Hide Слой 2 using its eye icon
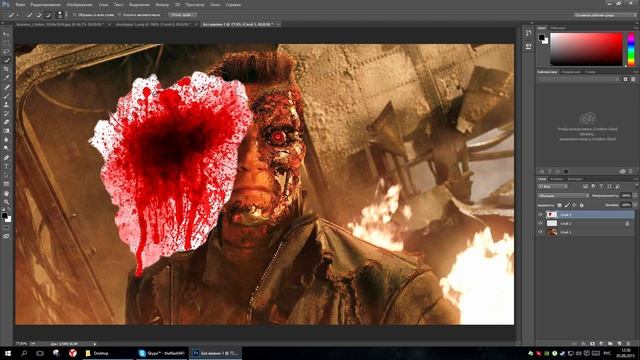The height and width of the screenshot is (360, 640). [540, 223]
